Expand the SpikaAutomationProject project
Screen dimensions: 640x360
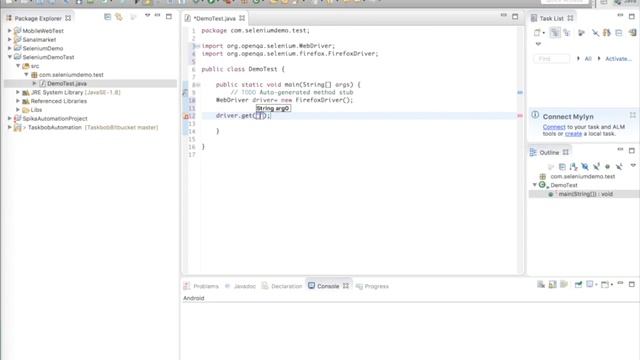coord(10,118)
